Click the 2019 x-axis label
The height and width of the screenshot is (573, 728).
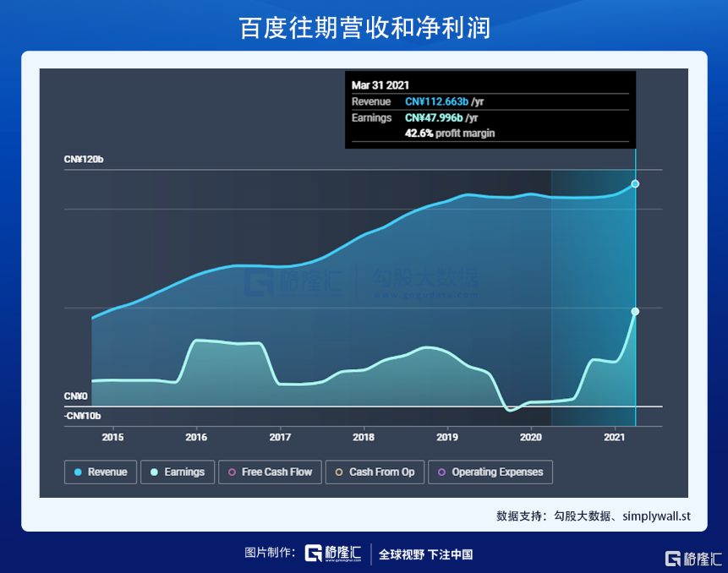pyautogui.click(x=447, y=437)
